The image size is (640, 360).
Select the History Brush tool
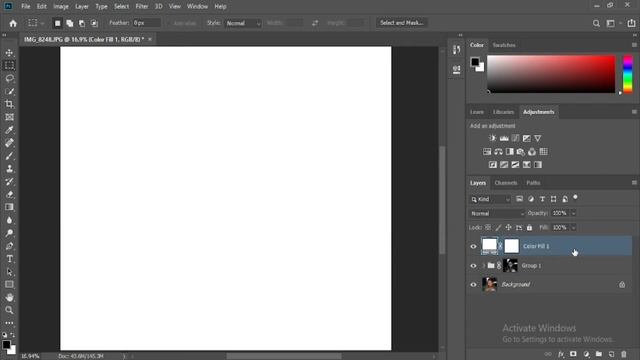point(9,182)
